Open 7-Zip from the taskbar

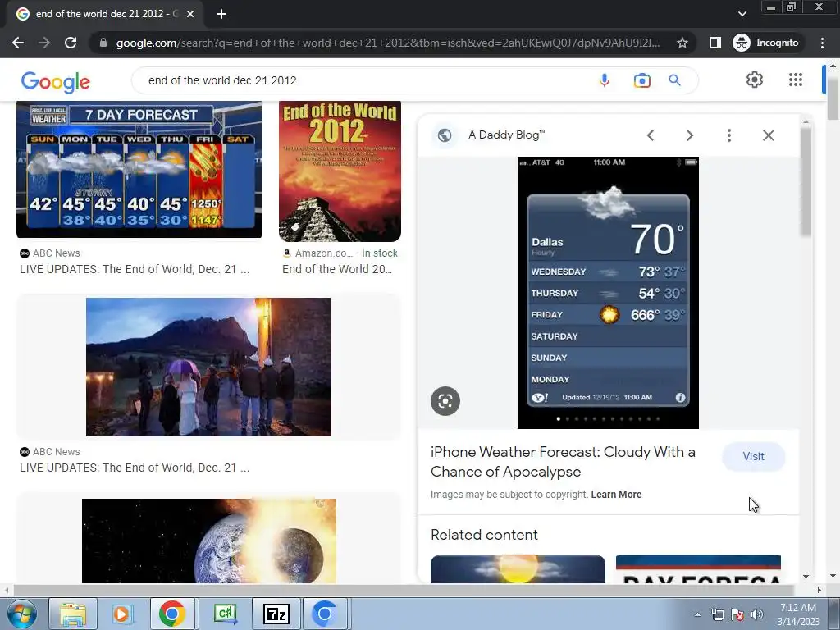[x=276, y=614]
